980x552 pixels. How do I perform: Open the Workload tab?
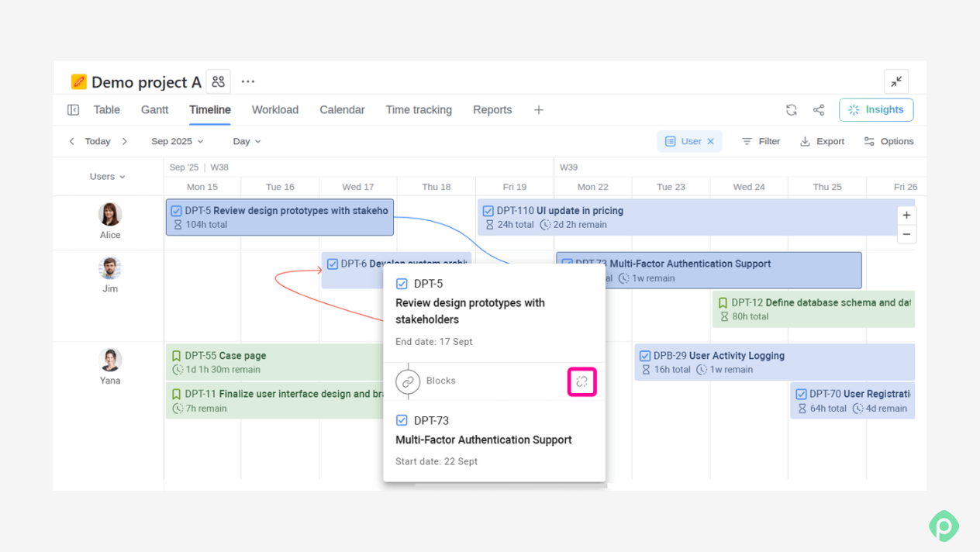tap(275, 110)
